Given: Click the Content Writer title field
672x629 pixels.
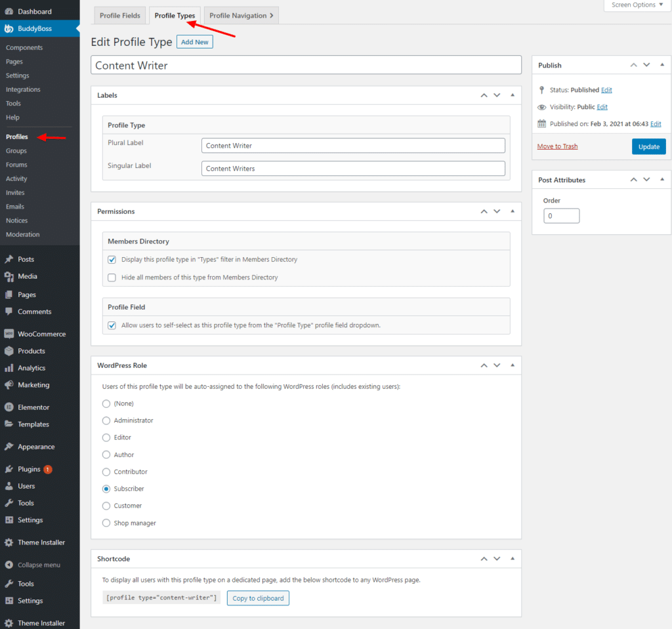Looking at the screenshot, I should [306, 65].
